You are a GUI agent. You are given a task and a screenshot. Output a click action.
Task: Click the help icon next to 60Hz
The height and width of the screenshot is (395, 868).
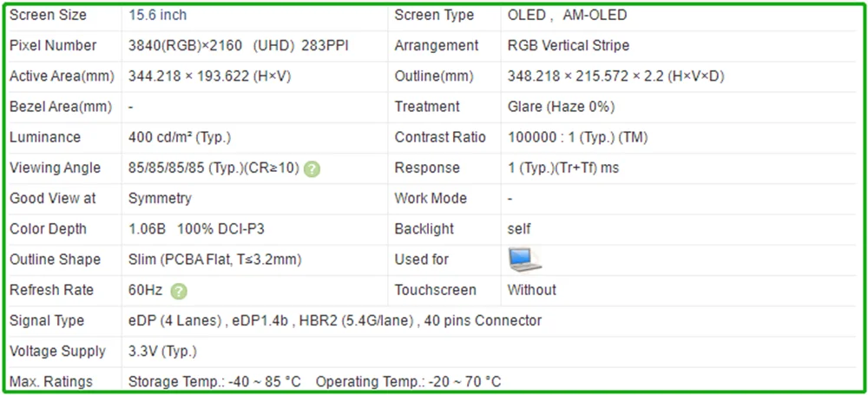[x=179, y=292]
